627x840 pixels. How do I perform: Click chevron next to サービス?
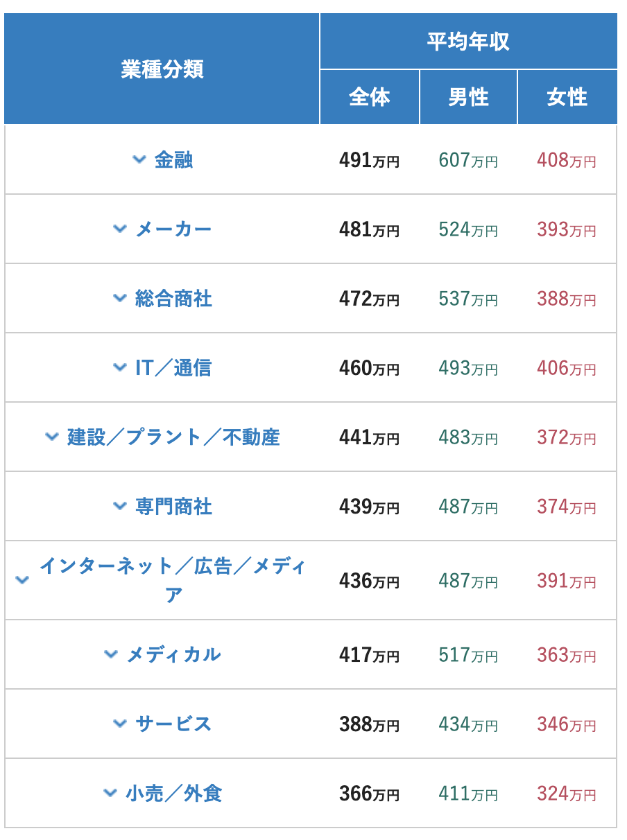coord(120,723)
